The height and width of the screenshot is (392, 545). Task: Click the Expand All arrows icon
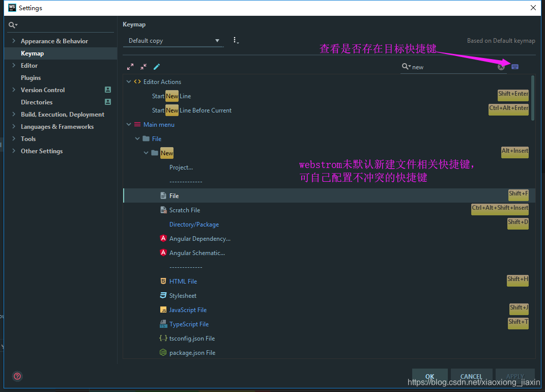[130, 66]
